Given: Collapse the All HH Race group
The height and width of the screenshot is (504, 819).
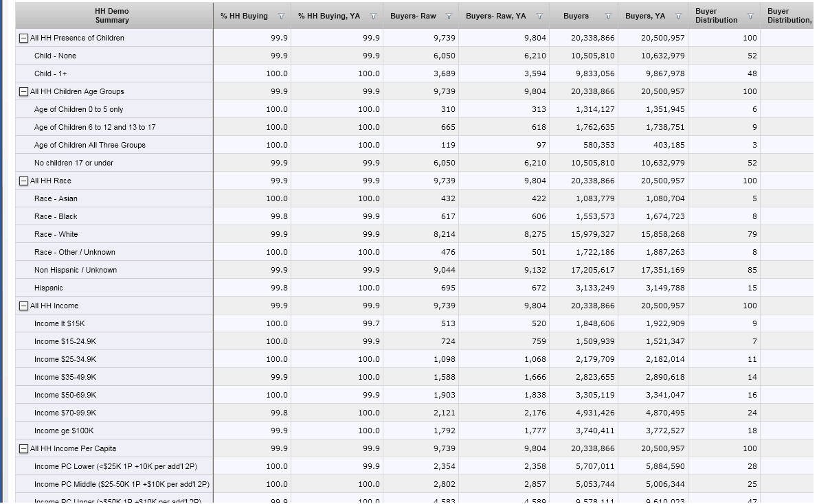Looking at the screenshot, I should click(x=24, y=181).
